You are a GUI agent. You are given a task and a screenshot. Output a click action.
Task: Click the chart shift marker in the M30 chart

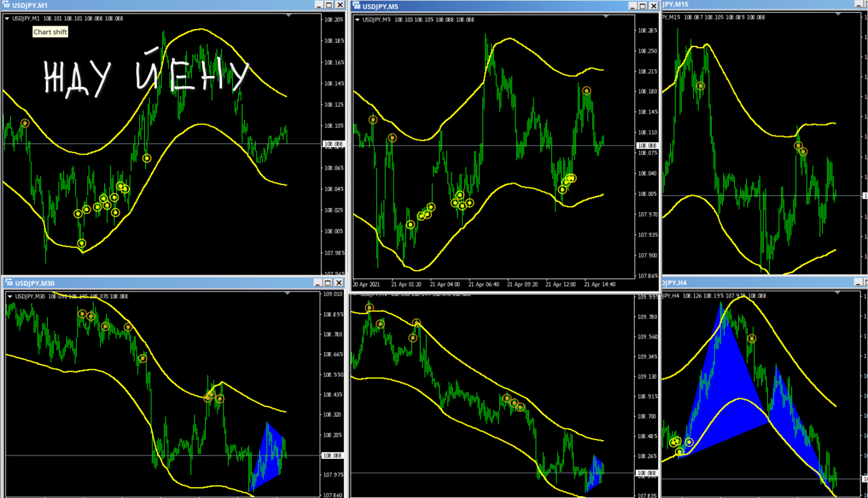click(288, 293)
